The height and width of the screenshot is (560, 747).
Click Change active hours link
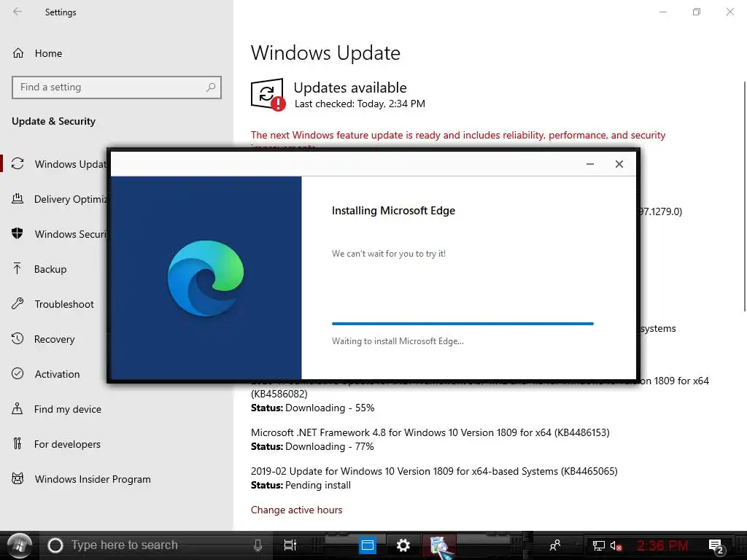coord(296,510)
